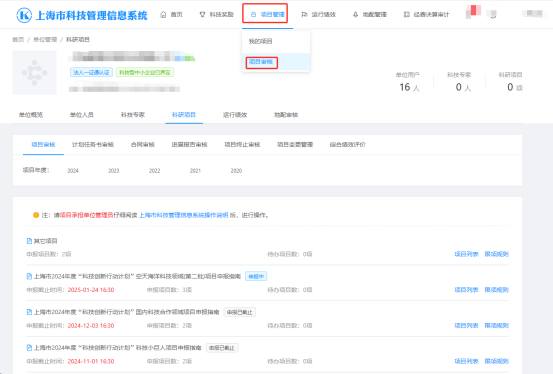Switch to the 运行绩效 unit tab
Screen dimensions: 553x374
pos(235,115)
